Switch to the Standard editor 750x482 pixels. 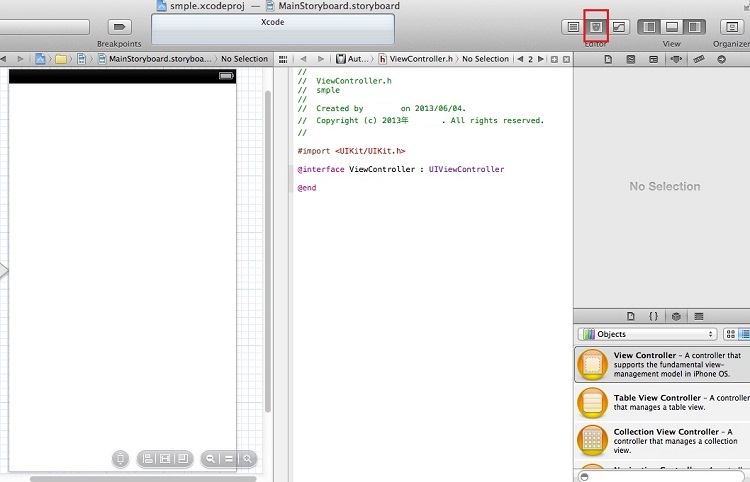(573, 27)
